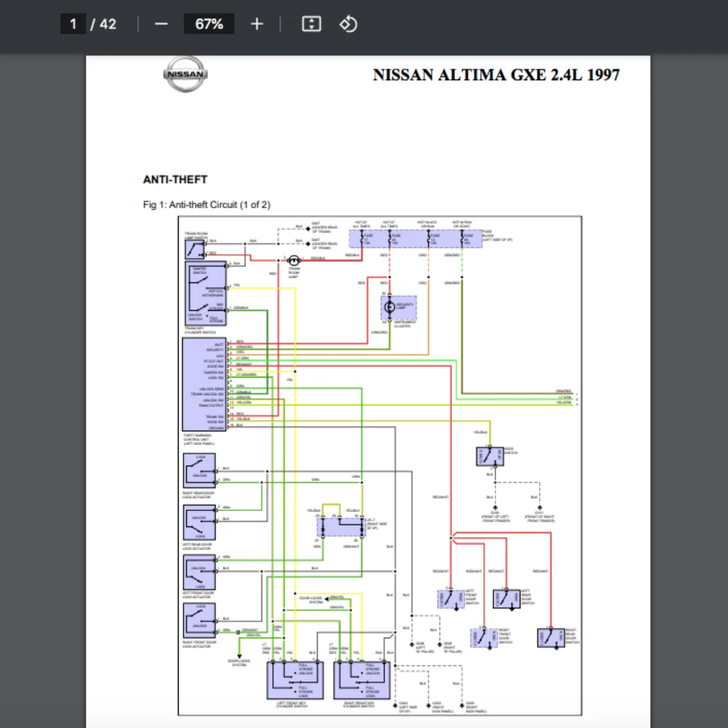Click the 'Fig 1: Anti-theft Circuit (1 of 2)' caption
Image resolution: width=728 pixels, height=728 pixels.
207,205
